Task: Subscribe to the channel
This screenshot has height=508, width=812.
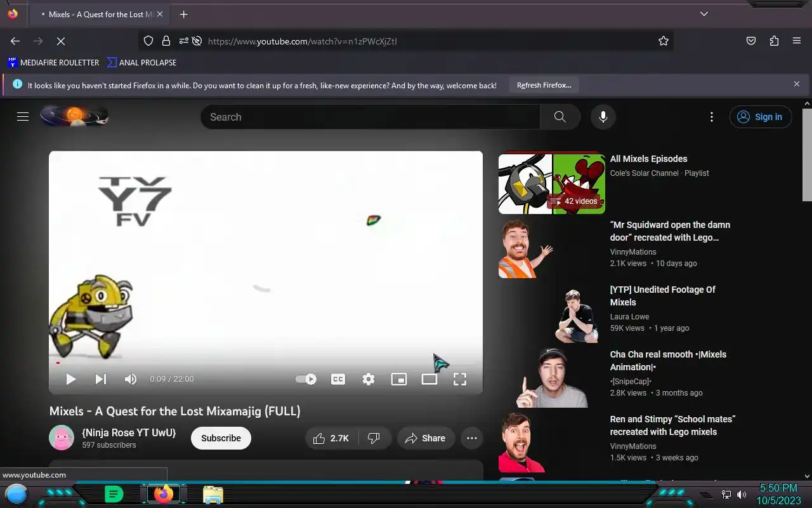Action: click(x=221, y=438)
